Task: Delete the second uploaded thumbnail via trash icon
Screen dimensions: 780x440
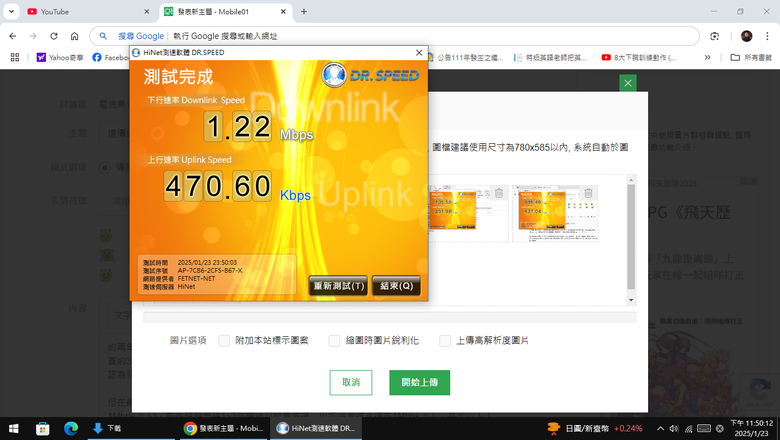Action: click(588, 193)
